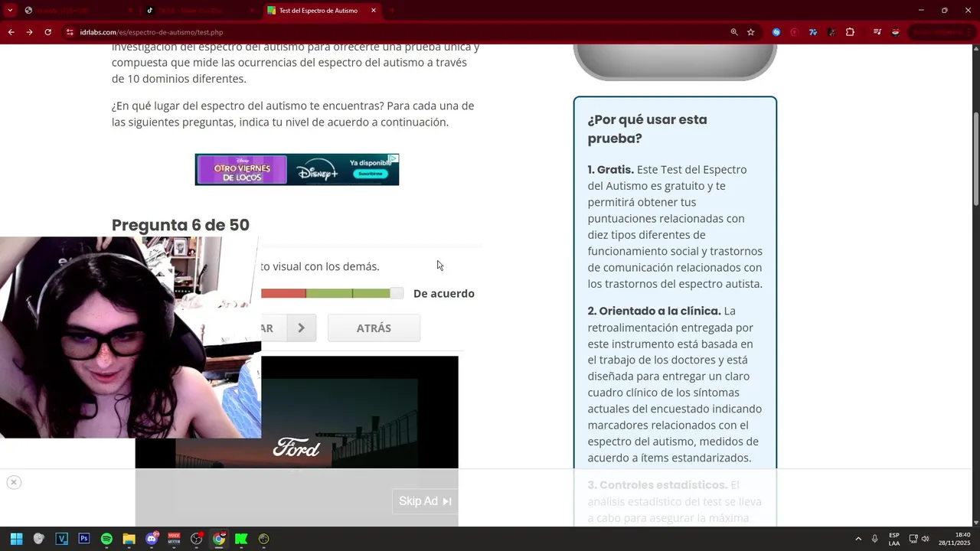Open the clock showing 18:40
This screenshot has height=551, width=980.
click(955, 539)
